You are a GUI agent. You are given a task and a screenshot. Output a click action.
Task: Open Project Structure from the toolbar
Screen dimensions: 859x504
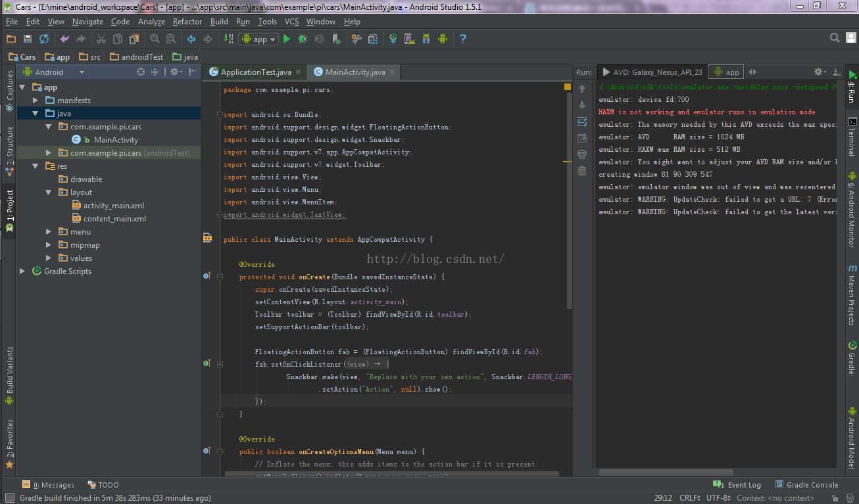356,39
